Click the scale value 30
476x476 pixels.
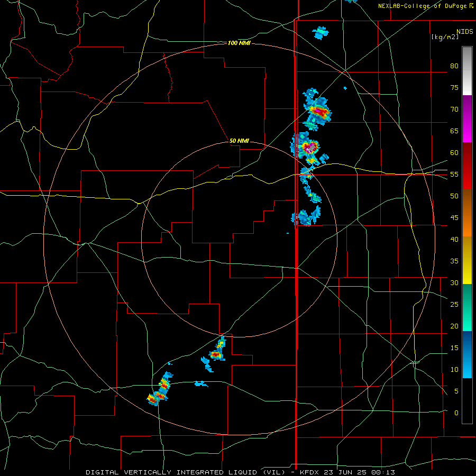(x=454, y=282)
